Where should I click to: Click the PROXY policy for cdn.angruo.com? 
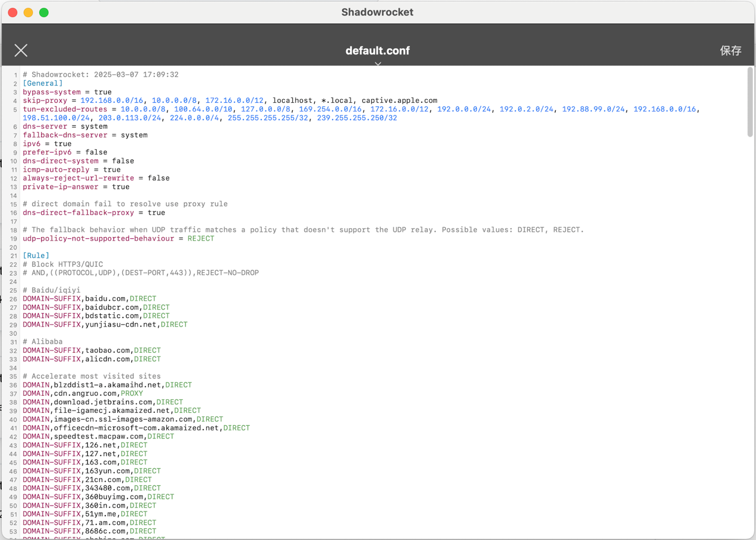pos(132,393)
